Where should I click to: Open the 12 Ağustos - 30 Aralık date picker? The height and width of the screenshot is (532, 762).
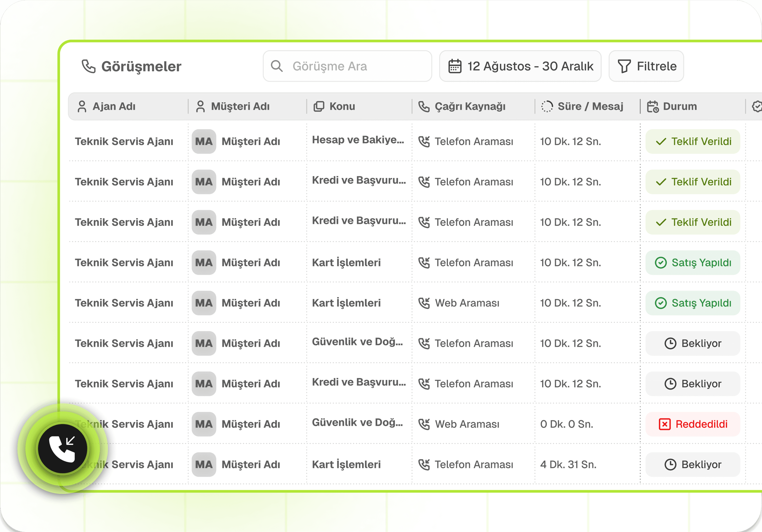pos(520,66)
